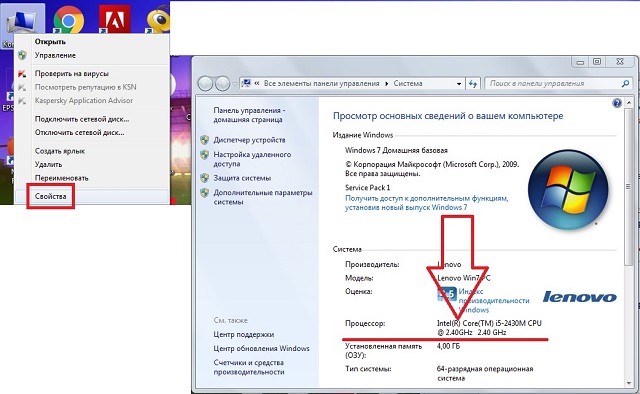Open the link Получить доступ к дополнительным функциям
Viewport: 640px width, 394px height.
tap(427, 203)
